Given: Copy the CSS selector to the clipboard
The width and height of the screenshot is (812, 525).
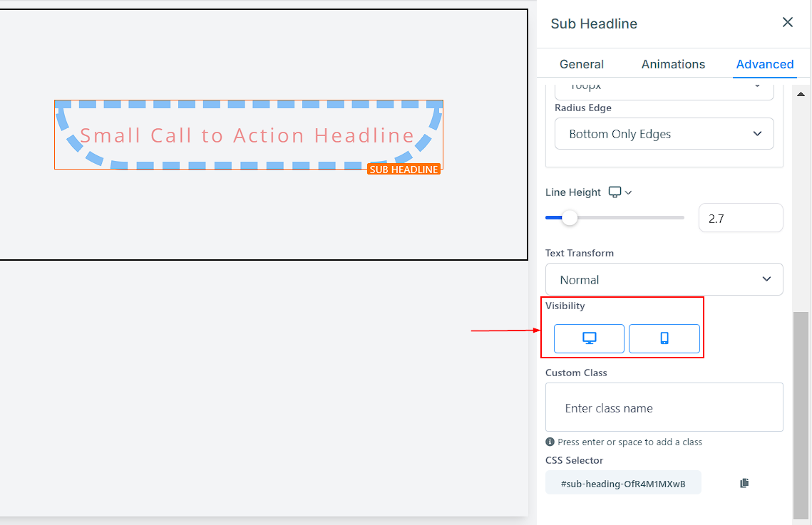Looking at the screenshot, I should (x=744, y=483).
